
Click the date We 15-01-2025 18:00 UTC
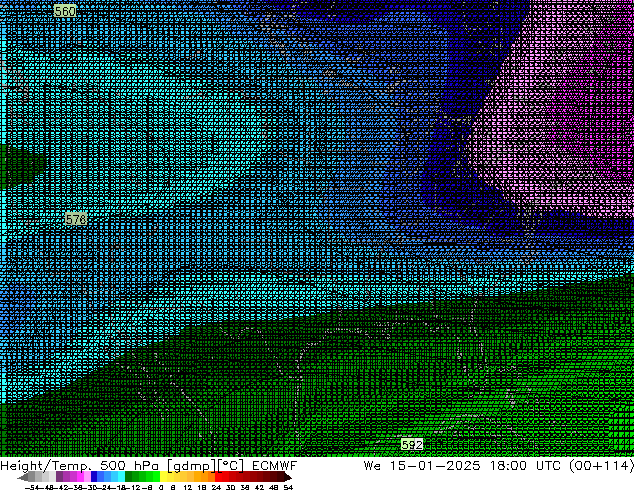pyautogui.click(x=462, y=466)
